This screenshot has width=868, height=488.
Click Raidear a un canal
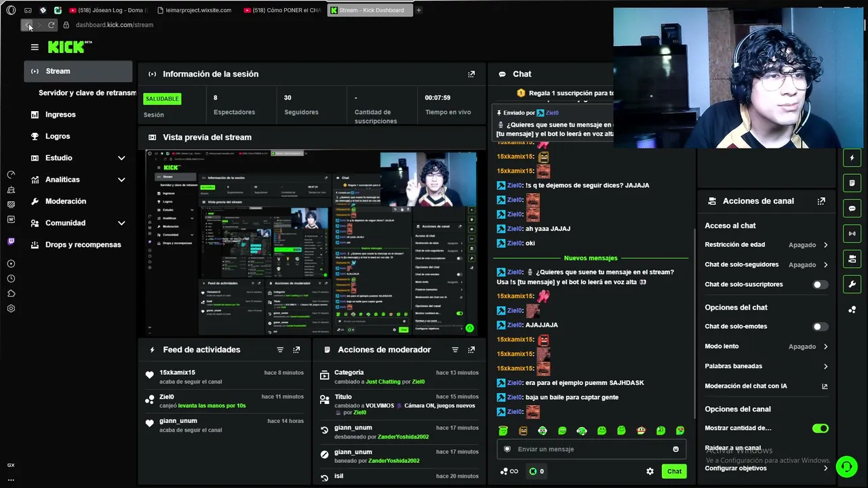732,448
